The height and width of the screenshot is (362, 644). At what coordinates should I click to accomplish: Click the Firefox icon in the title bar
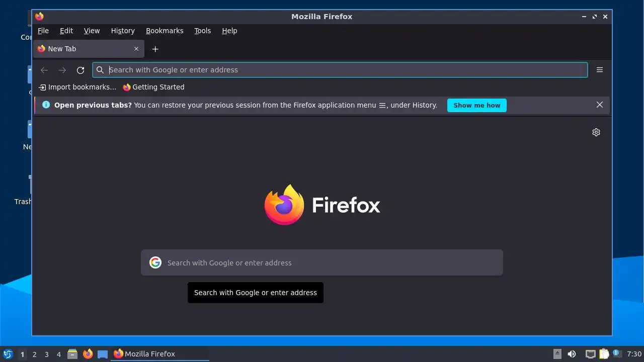pos(39,16)
